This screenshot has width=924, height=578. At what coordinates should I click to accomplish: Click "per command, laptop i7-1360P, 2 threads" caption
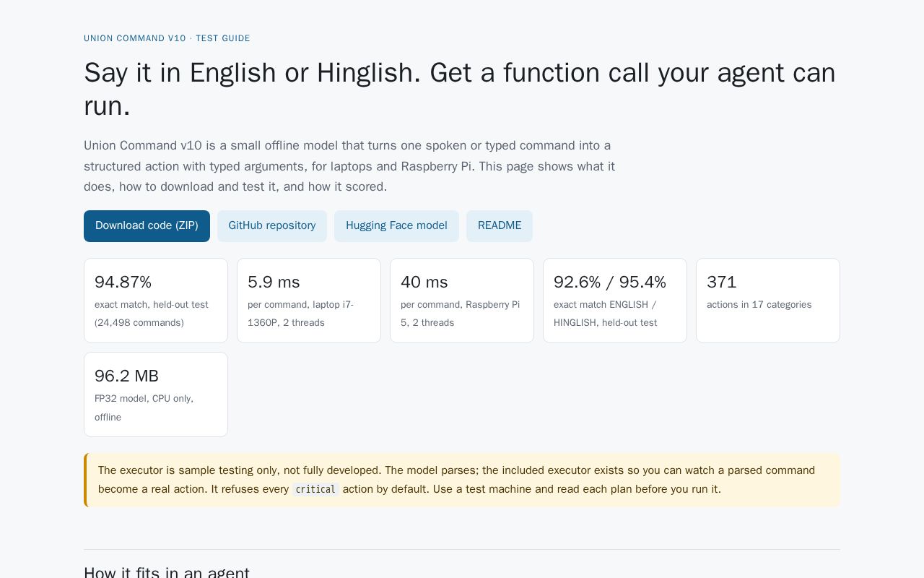coord(301,314)
